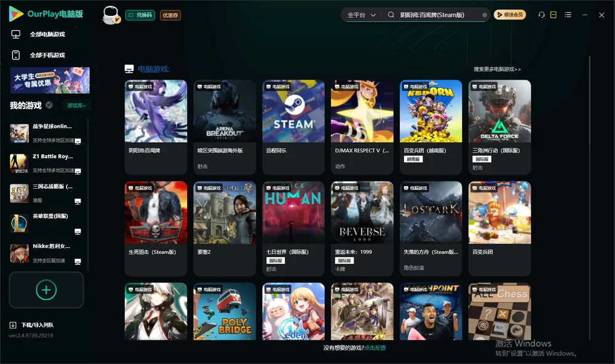Select Nikke:胜利女神 in my games
The height and width of the screenshot is (364, 615).
(x=46, y=253)
